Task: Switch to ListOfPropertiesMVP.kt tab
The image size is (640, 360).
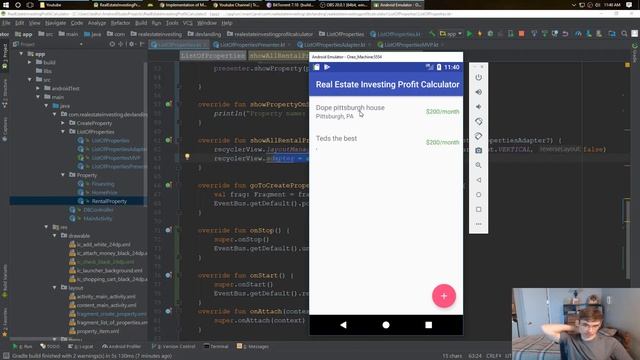Action: pyautogui.click(x=411, y=44)
